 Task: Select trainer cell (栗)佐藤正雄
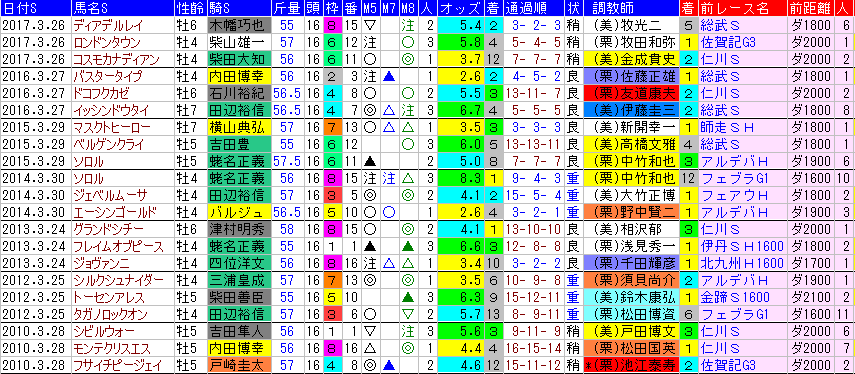pyautogui.click(x=631, y=76)
